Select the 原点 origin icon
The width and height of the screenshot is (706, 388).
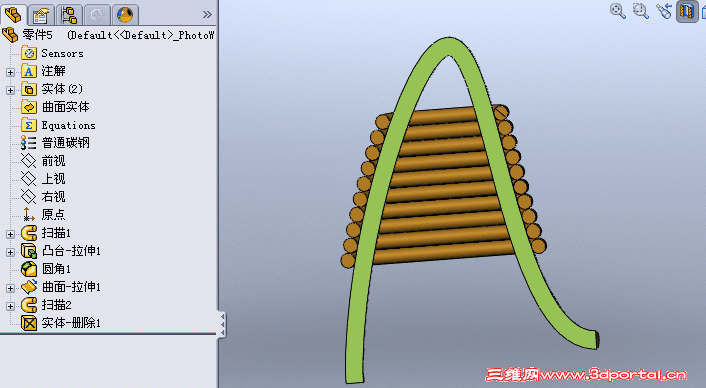[29, 215]
